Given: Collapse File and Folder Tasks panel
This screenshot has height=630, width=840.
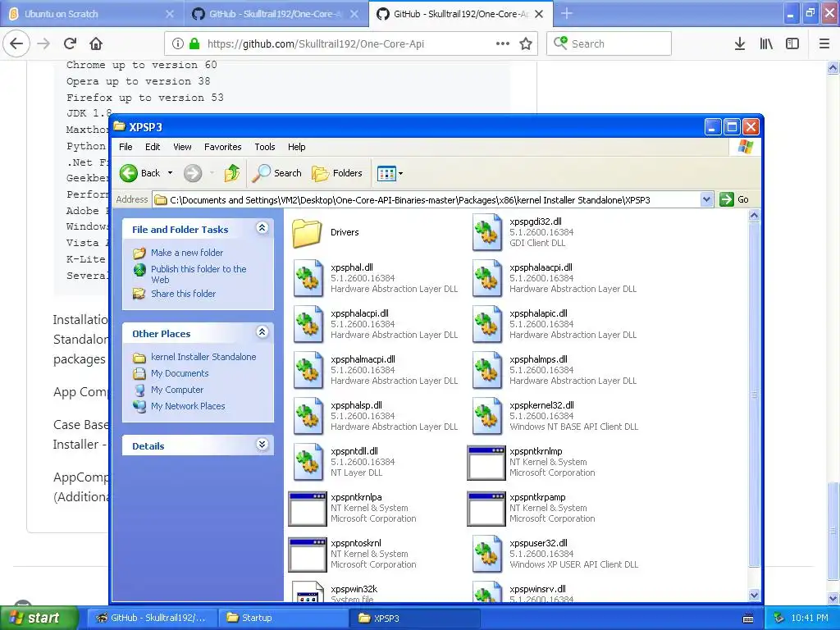Looking at the screenshot, I should coord(262,228).
